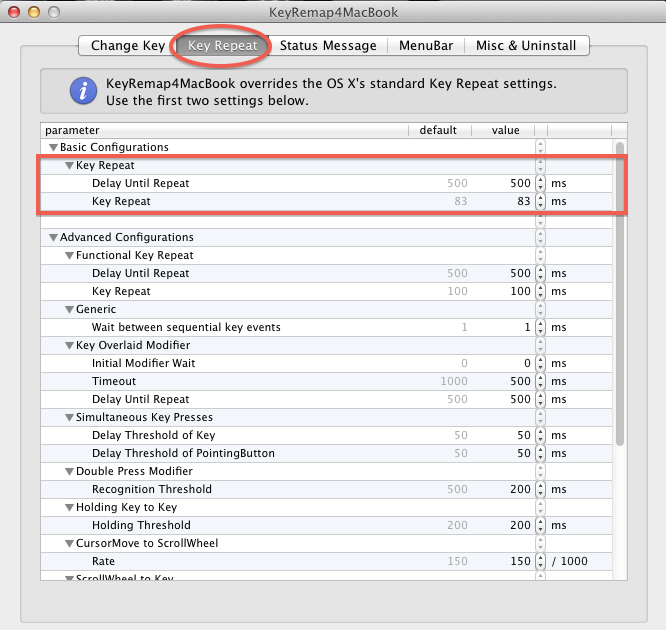Select the Wait between sequential key events row
The height and width of the screenshot is (630, 666).
click(x=326, y=327)
